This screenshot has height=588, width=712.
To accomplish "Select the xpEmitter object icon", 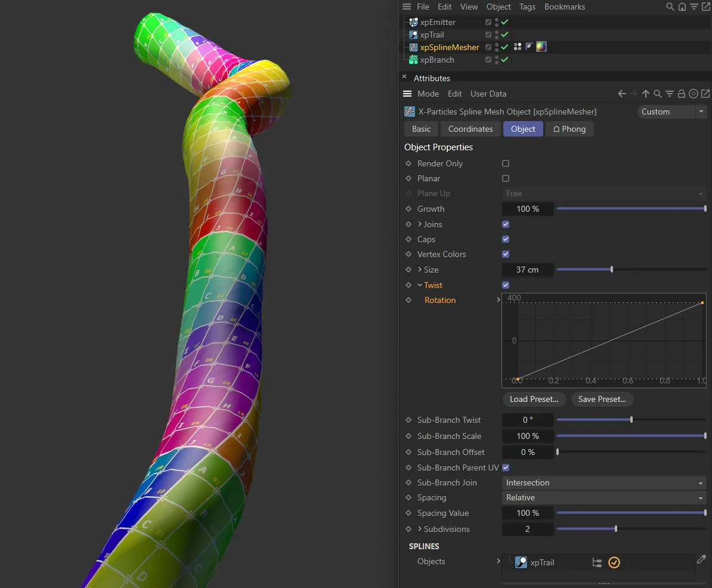I will click(x=413, y=22).
